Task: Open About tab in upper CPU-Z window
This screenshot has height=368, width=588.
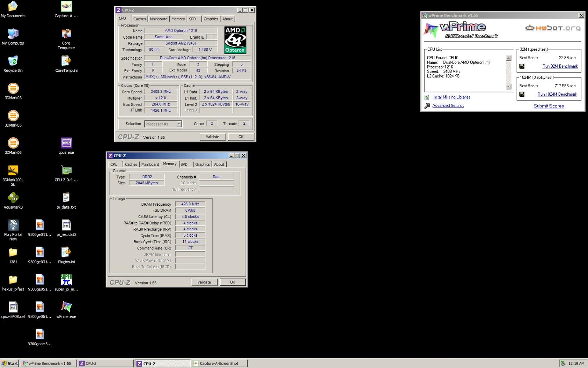Action: [x=227, y=19]
